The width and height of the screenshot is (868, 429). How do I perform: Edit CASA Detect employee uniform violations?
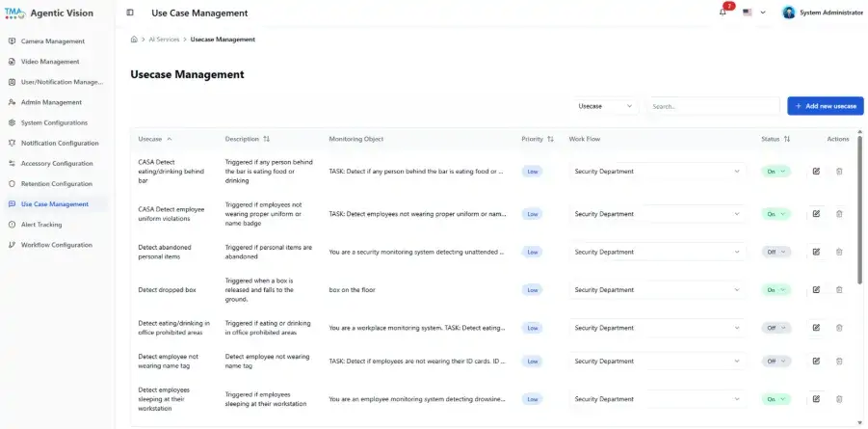click(x=816, y=213)
